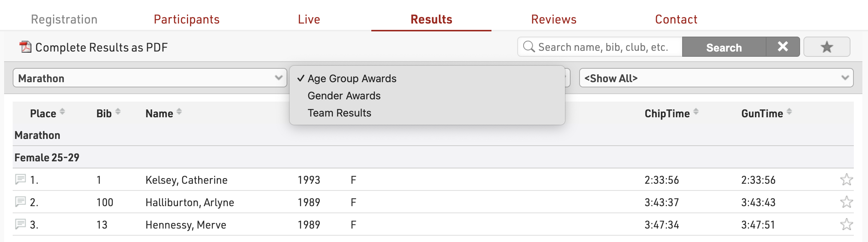Expand the Marathon contest dropdown

(150, 78)
